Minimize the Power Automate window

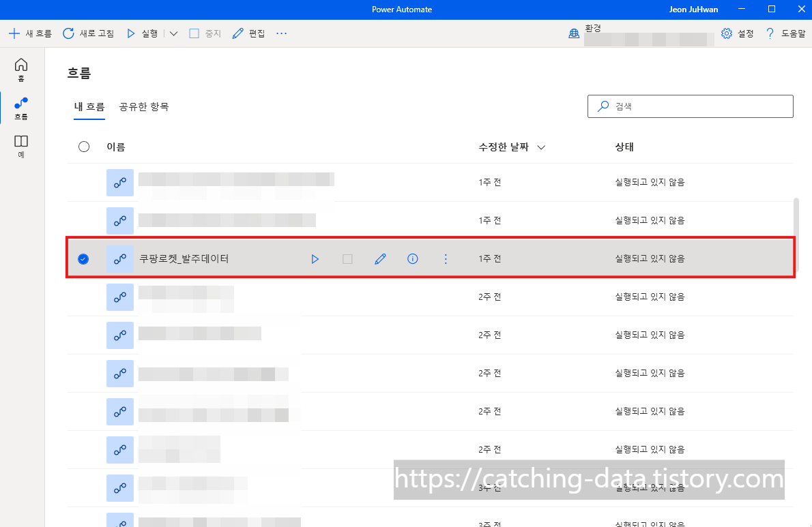tap(742, 10)
